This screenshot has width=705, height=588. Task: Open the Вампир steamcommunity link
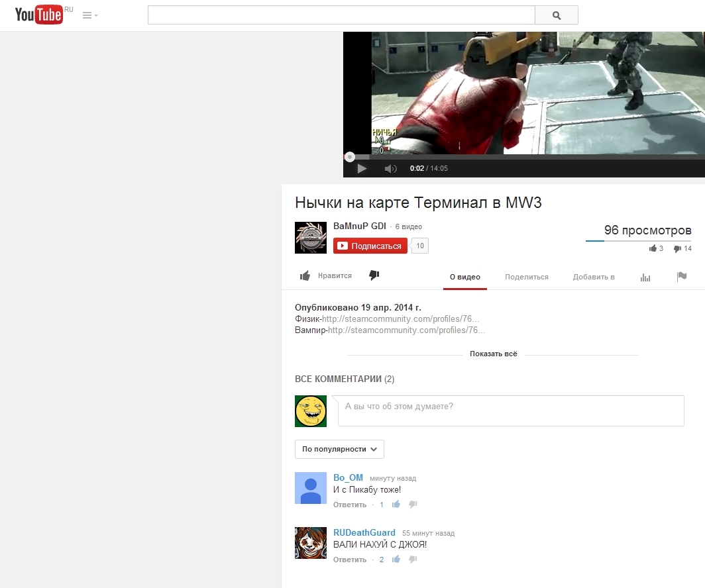click(406, 330)
